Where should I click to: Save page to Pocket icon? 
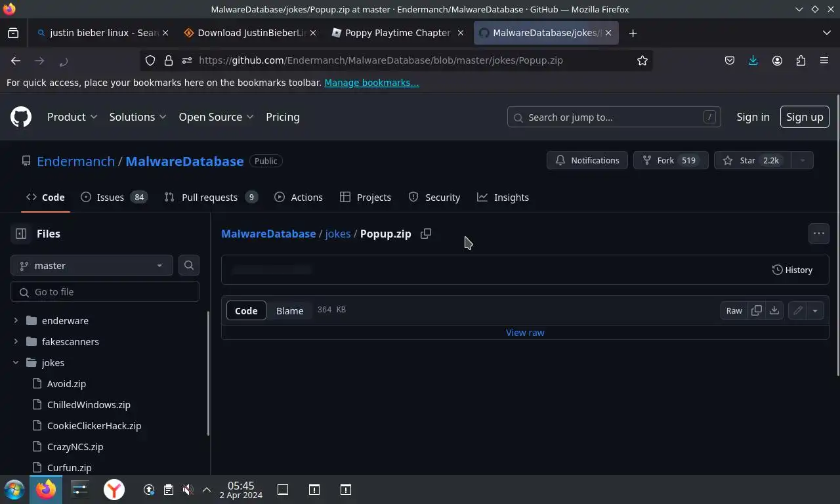coord(730,60)
